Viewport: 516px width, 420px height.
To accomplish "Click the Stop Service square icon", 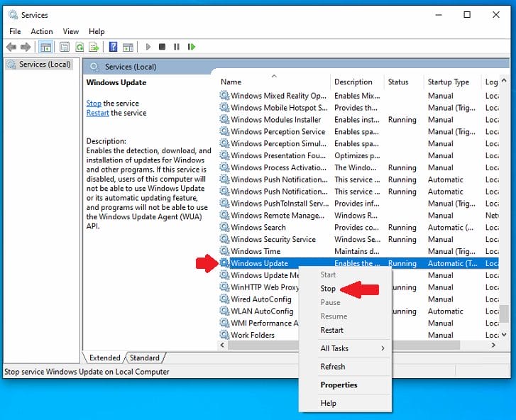I will coord(162,47).
